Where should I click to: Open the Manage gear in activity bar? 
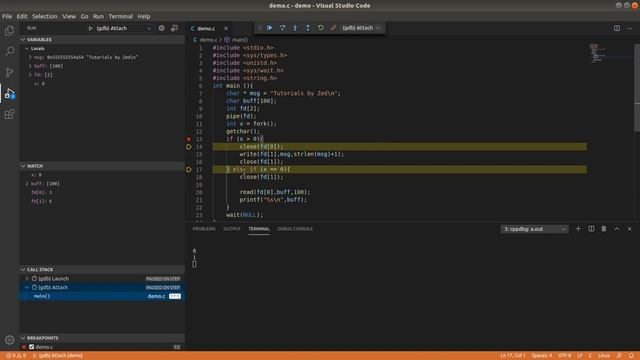9,340
